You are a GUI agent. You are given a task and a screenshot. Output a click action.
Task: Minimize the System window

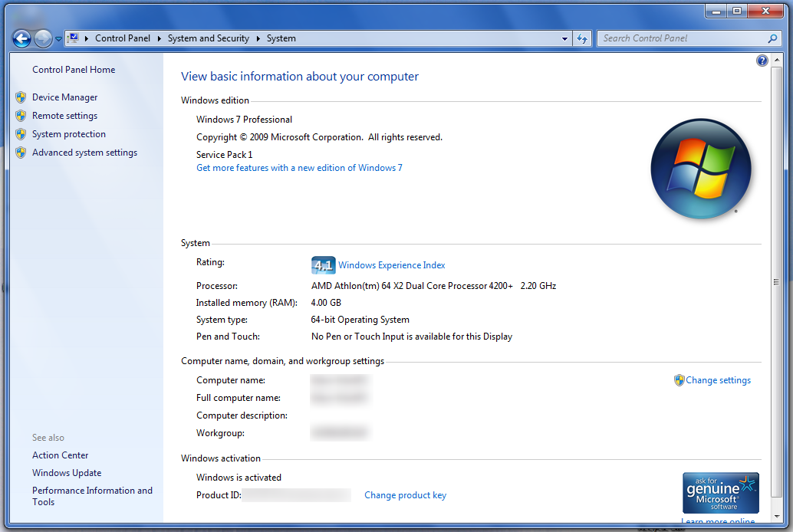[x=716, y=11]
